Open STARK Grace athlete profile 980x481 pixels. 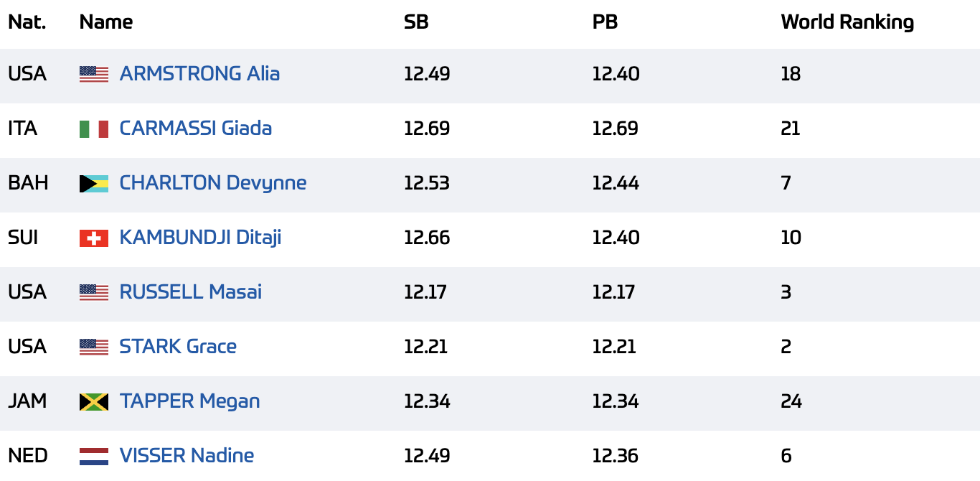coord(178,347)
